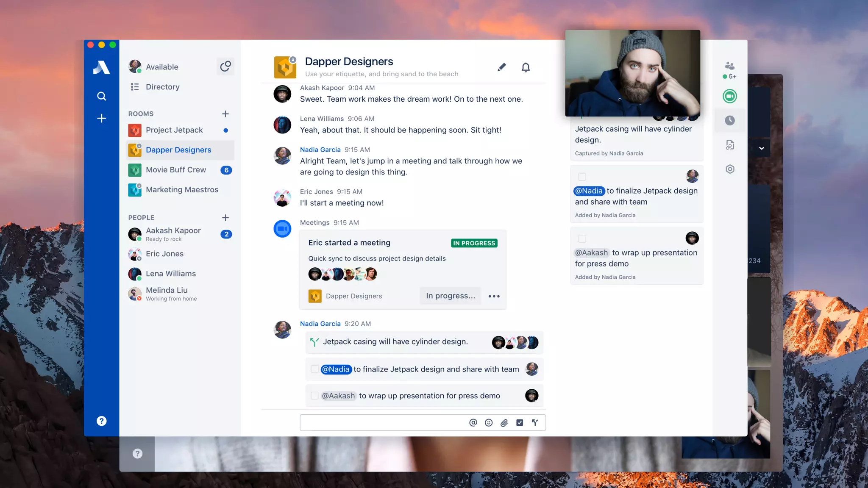Viewport: 868px width, 488px height.
Task: Toggle room notifications bell icon
Action: tap(526, 67)
